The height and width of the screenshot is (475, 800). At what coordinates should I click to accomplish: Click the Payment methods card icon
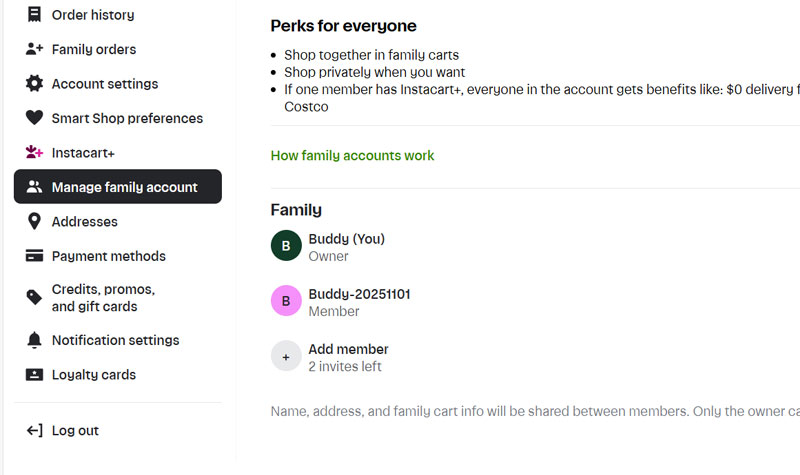click(x=34, y=256)
